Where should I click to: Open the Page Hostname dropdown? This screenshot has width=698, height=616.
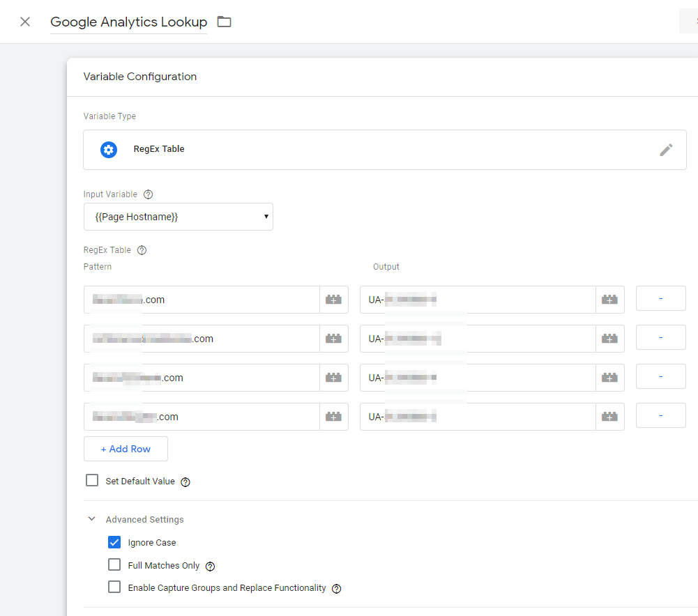[x=178, y=217]
